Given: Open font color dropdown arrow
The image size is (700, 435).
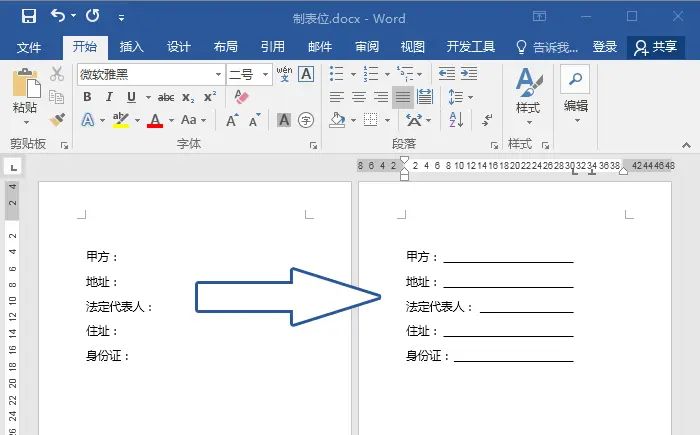Looking at the screenshot, I should [x=171, y=120].
